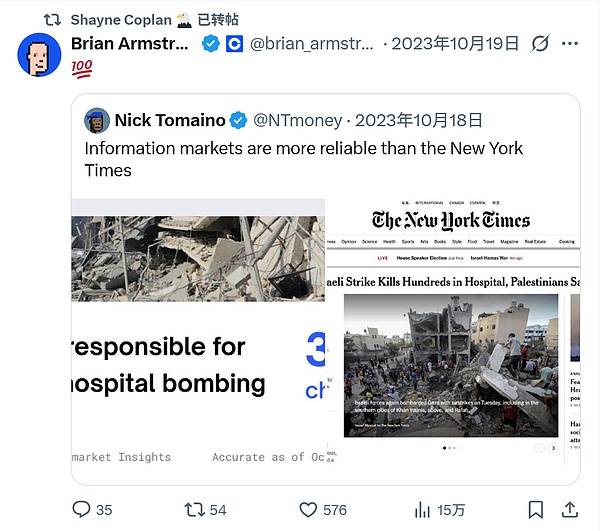Open the post date 2023年10月19日

point(454,44)
